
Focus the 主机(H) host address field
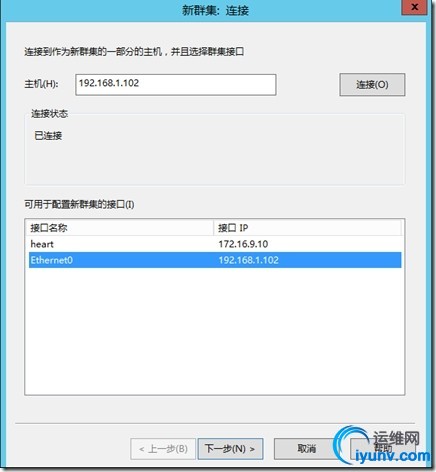176,85
